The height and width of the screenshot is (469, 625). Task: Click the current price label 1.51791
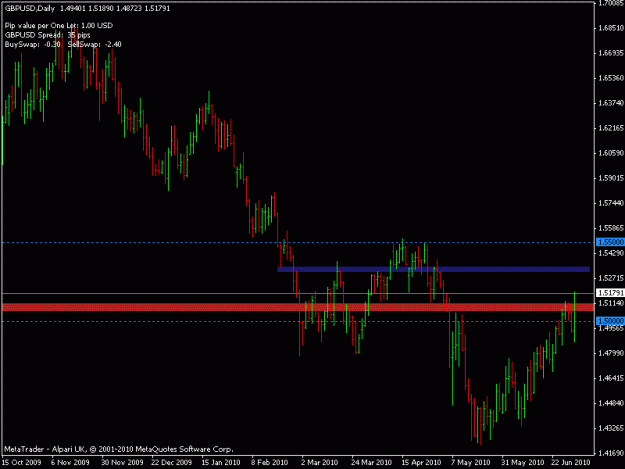[610, 293]
